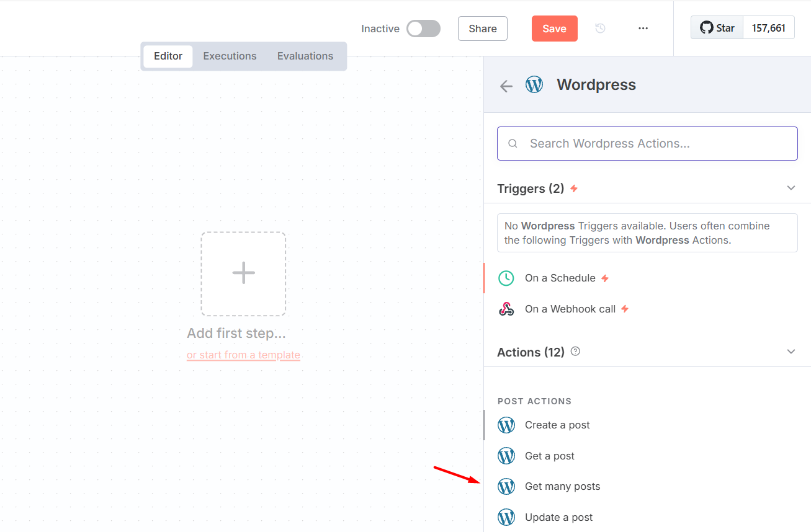Viewport: 811px width, 532px height.
Task: Select the On a Webhook call trigger icon
Action: pyautogui.click(x=506, y=309)
